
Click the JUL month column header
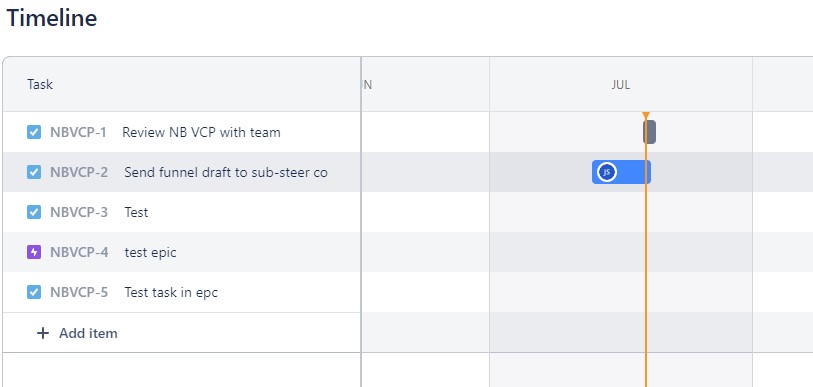[621, 85]
